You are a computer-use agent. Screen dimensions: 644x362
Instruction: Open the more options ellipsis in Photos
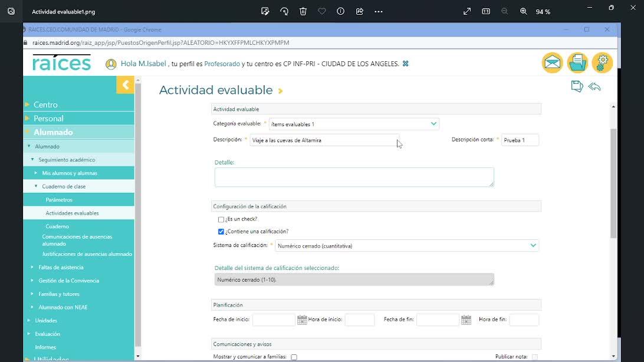(379, 11)
